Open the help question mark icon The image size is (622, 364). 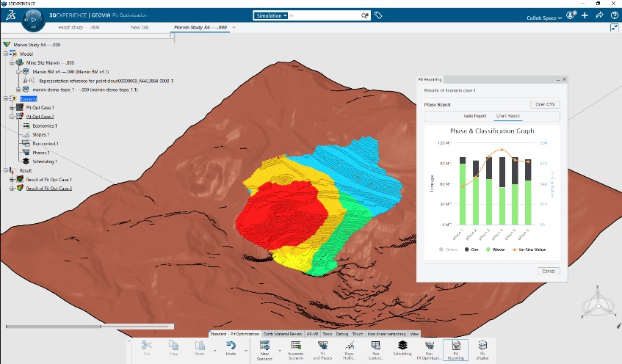(614, 15)
